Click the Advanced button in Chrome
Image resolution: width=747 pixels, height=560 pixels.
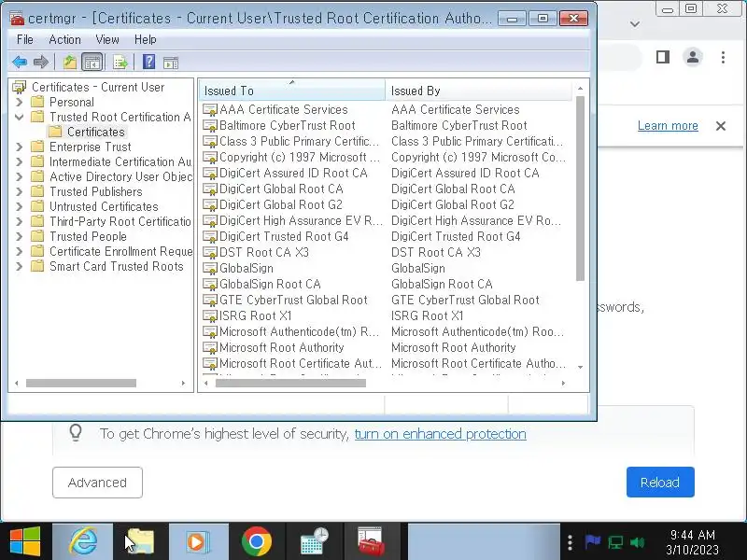(x=97, y=483)
